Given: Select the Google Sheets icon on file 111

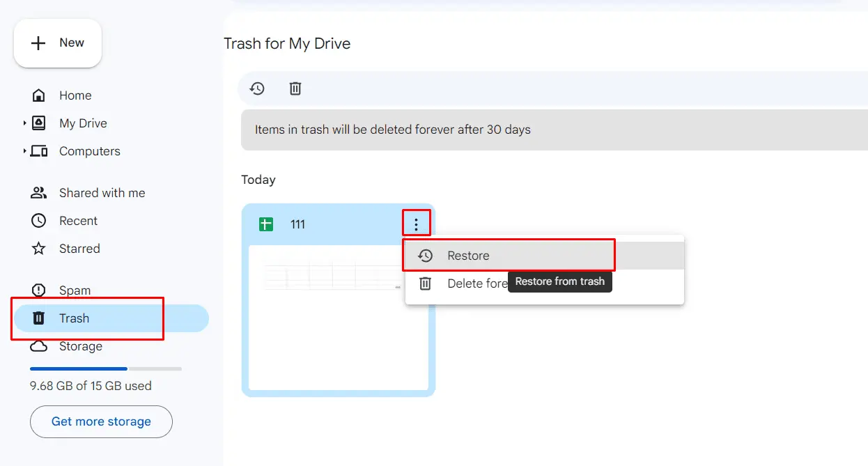Looking at the screenshot, I should pyautogui.click(x=265, y=224).
